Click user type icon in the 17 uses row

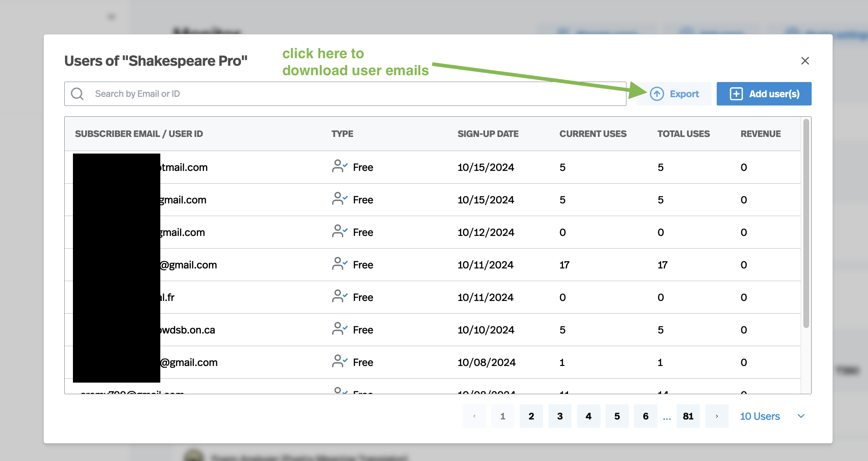[x=339, y=264]
